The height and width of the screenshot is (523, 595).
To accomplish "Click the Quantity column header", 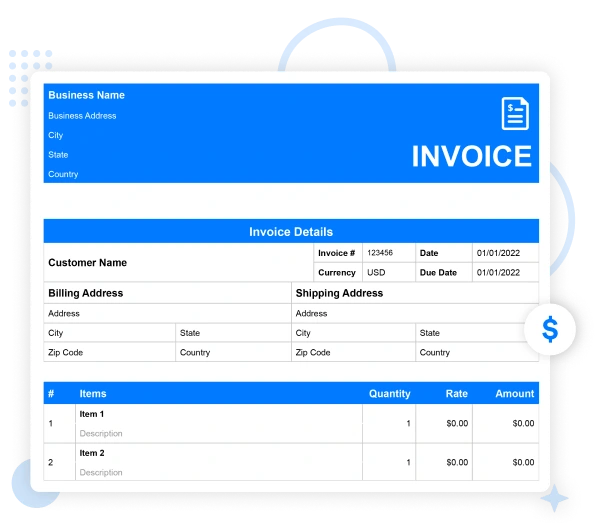I will pyautogui.click(x=390, y=394).
